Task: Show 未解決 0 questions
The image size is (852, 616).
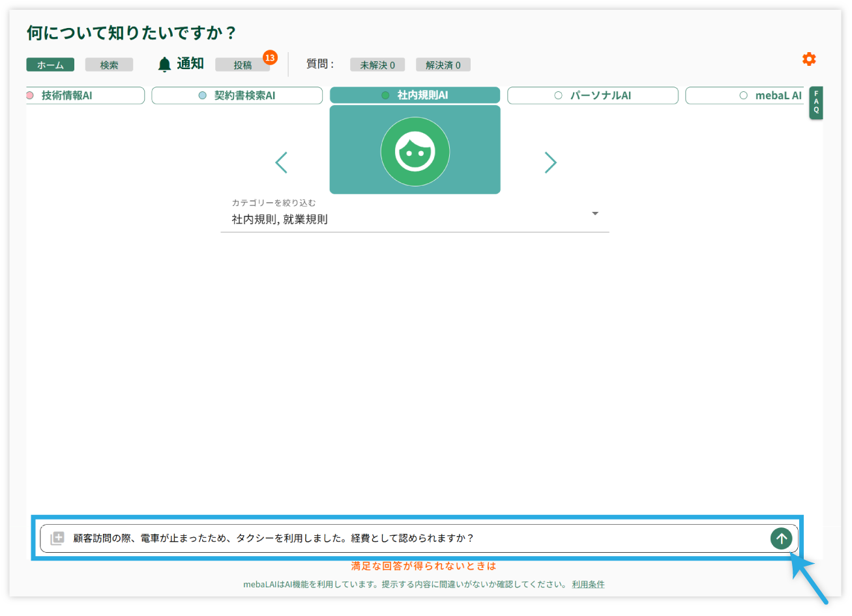Action: [x=377, y=65]
